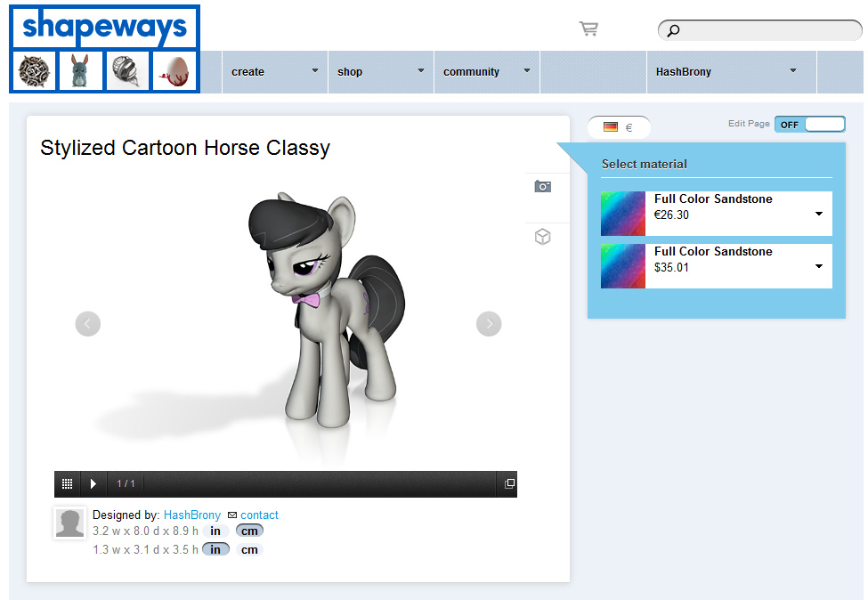The image size is (868, 600).
Task: Switch top dimensions row to cm
Action: 249,531
